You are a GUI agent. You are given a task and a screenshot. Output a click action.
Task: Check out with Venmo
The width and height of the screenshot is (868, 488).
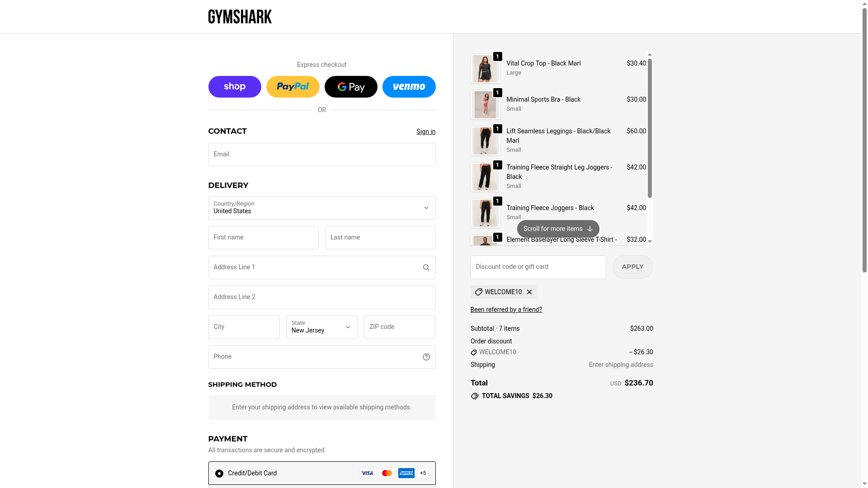click(x=409, y=87)
